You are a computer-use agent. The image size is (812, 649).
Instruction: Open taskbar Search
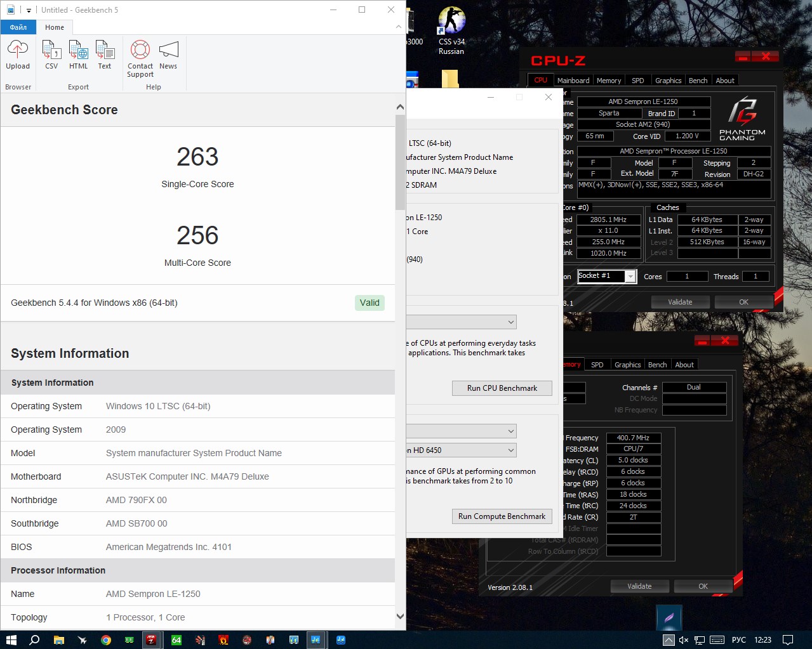point(34,639)
